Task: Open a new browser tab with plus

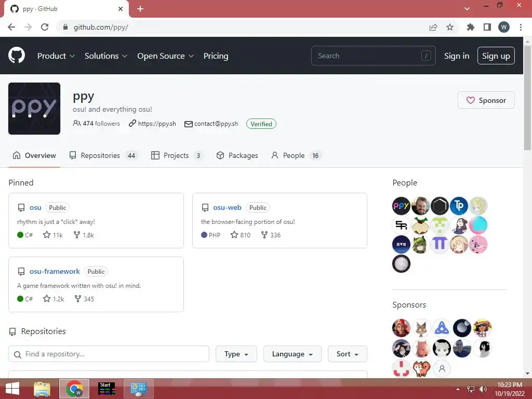Action: coord(140,9)
